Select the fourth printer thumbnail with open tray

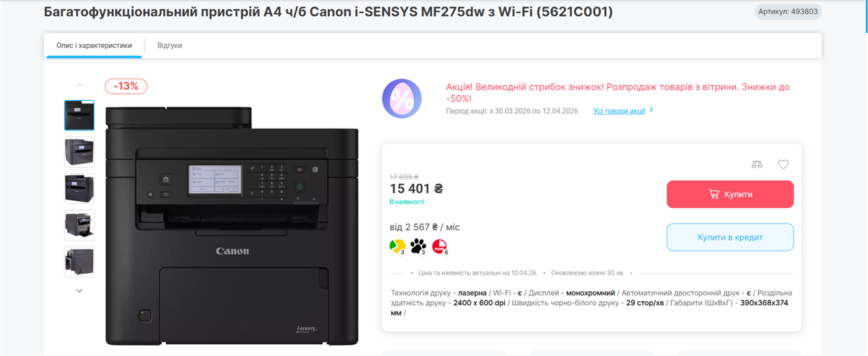click(79, 225)
